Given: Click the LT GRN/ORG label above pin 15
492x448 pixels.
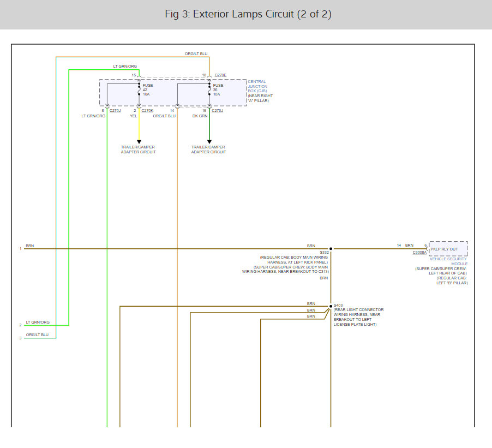Looking at the screenshot, I should [x=125, y=66].
